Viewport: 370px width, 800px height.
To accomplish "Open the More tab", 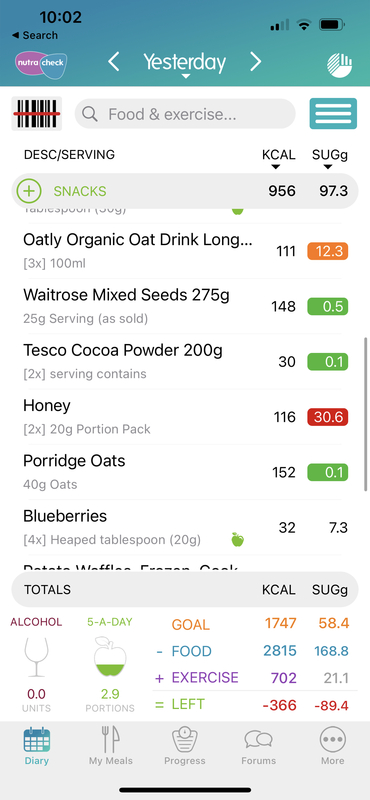I will tap(333, 746).
